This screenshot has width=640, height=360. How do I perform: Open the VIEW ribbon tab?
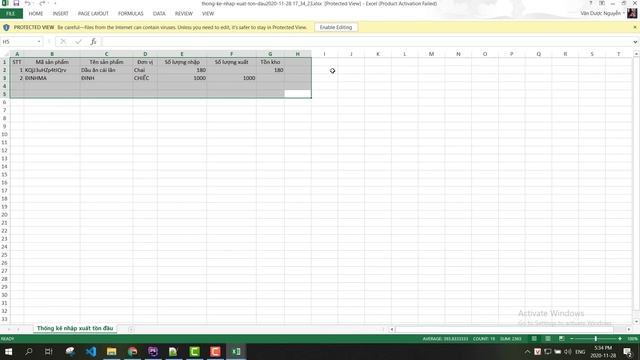[x=208, y=13]
